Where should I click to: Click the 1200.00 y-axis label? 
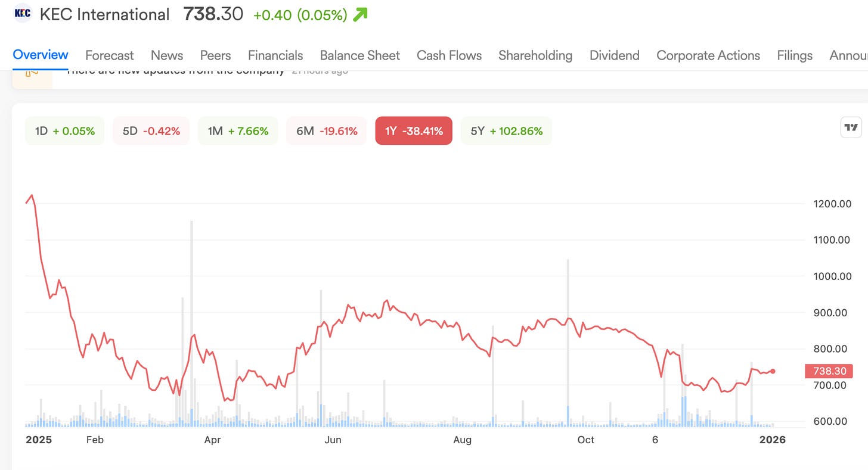click(832, 204)
